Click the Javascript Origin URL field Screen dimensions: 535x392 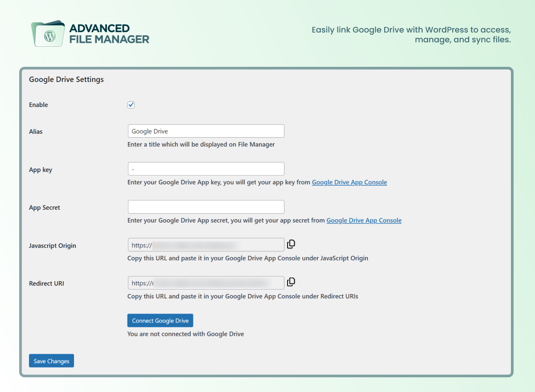click(x=206, y=245)
